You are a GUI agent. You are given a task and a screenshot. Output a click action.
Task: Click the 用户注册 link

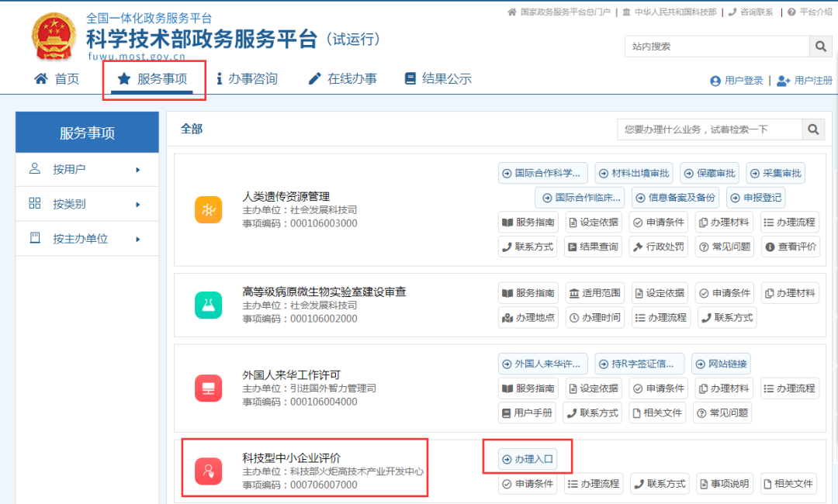click(805, 81)
